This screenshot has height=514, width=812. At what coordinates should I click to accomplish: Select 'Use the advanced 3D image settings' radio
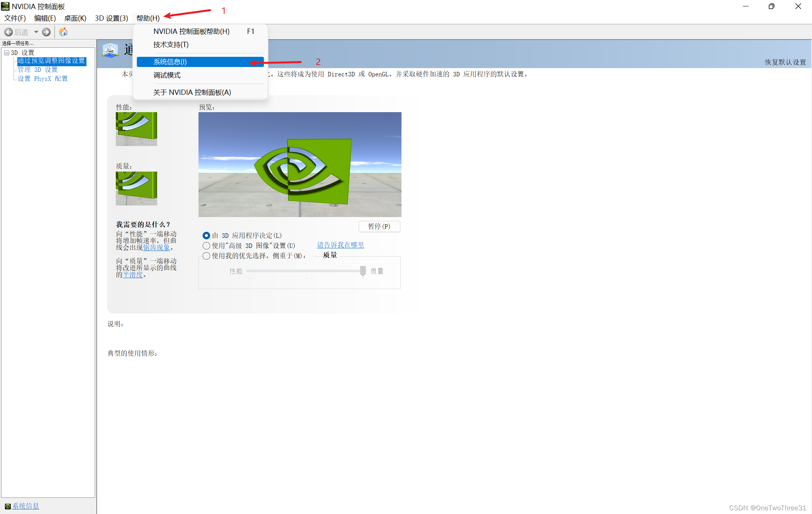point(206,246)
